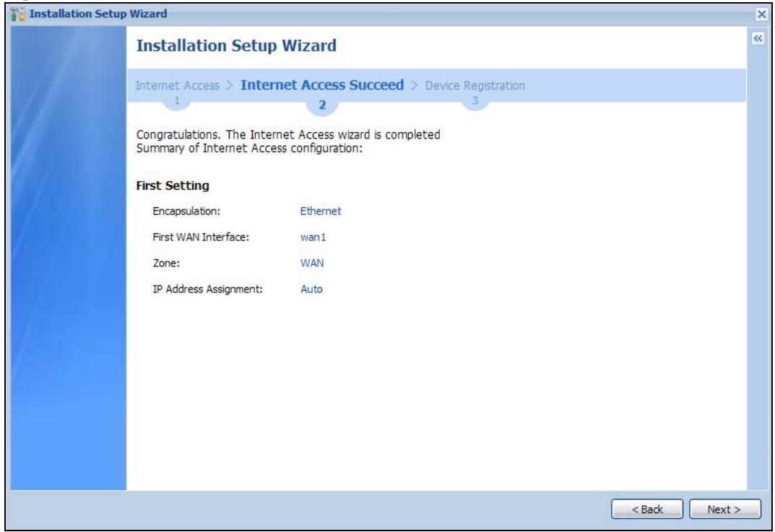Go back with the < Back button

click(647, 509)
